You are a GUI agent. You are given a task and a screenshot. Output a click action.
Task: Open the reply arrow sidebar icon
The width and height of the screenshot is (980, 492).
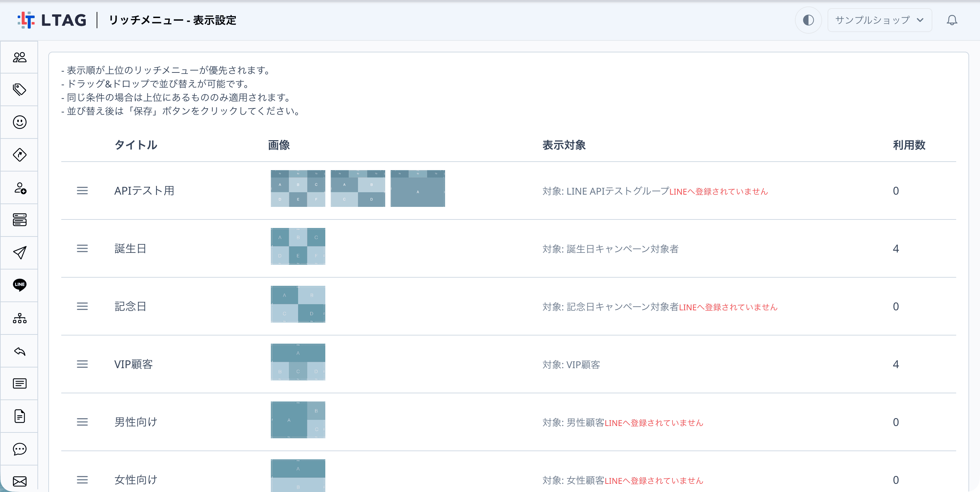coord(19,351)
